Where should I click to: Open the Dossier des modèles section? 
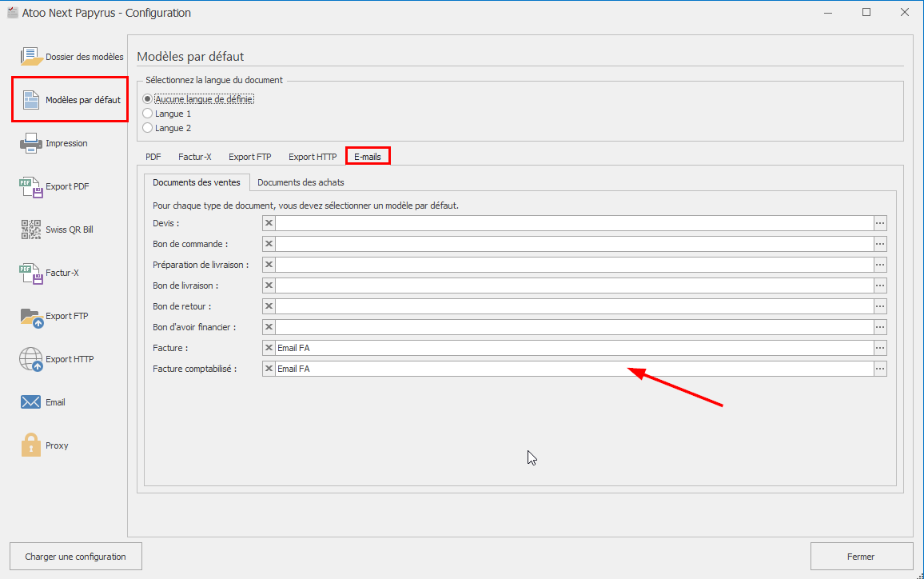point(70,57)
